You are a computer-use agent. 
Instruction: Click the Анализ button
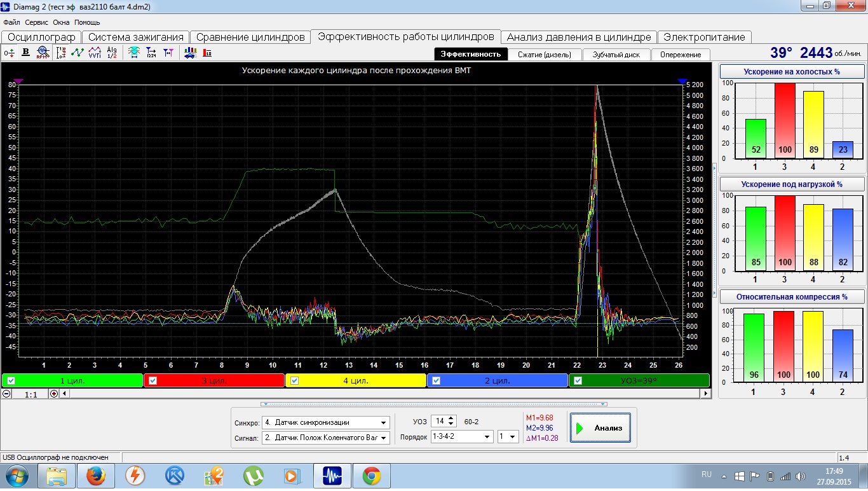click(600, 428)
